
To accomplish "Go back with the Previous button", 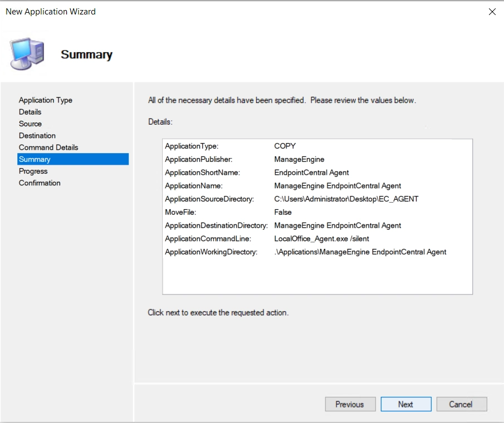I will tap(350, 404).
